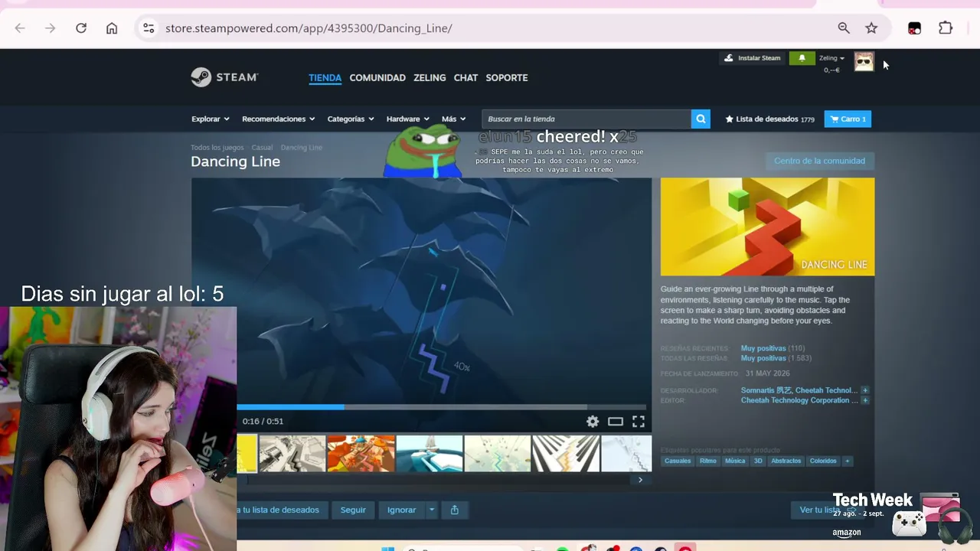Select the ZELING profile tab
Screen dimensions: 980x551
point(430,77)
